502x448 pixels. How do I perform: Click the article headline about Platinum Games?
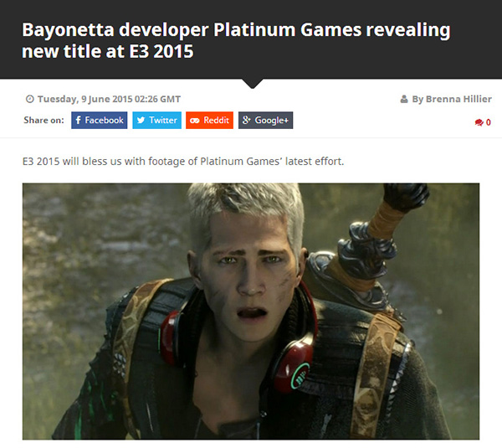click(x=236, y=40)
